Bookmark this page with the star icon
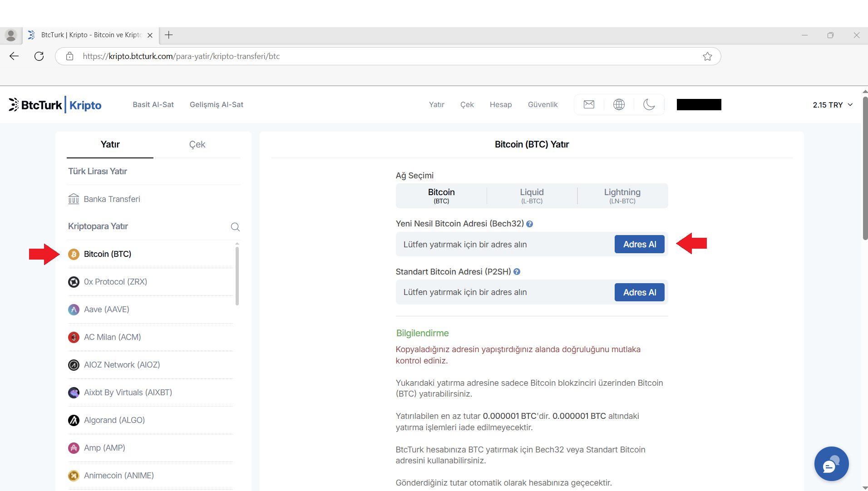Screen dimensions: 868x491 click(707, 56)
